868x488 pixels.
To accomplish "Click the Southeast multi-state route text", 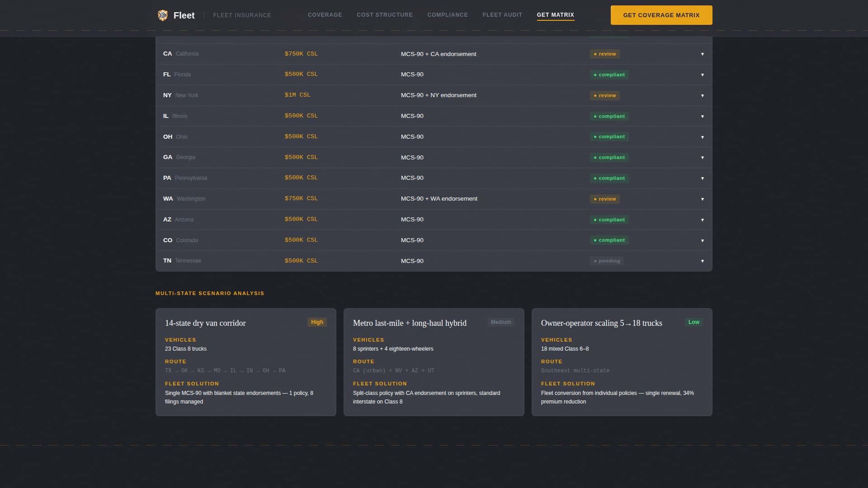I will [575, 371].
